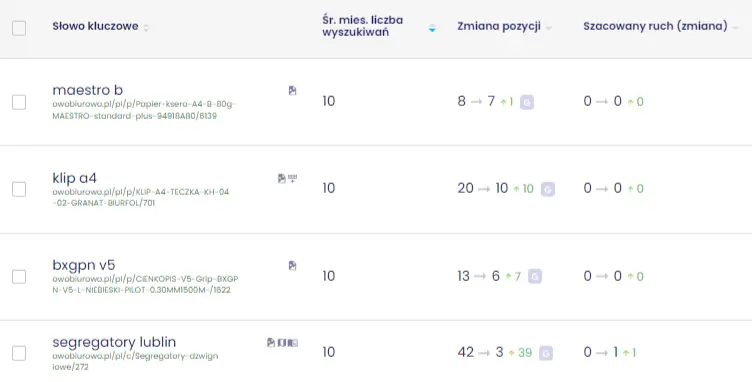Click the Google icon in klip a4 row

[548, 189]
